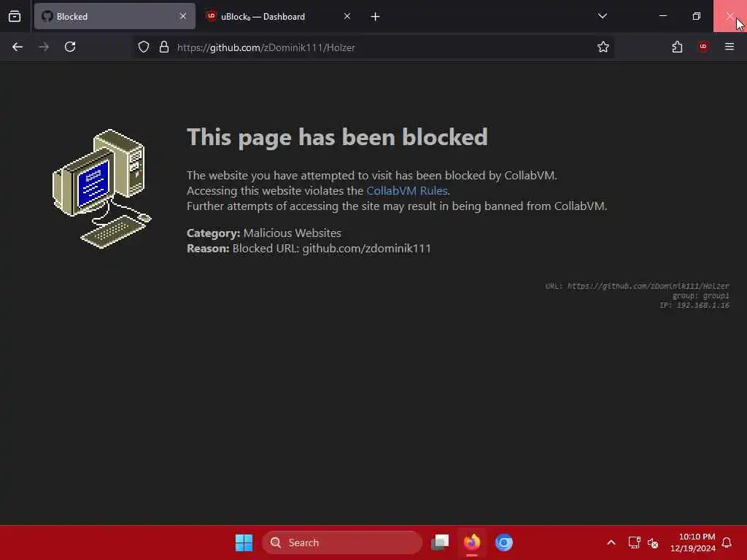The image size is (747, 560).
Task: Open the Extensions puzzle menu
Action: pos(677,47)
